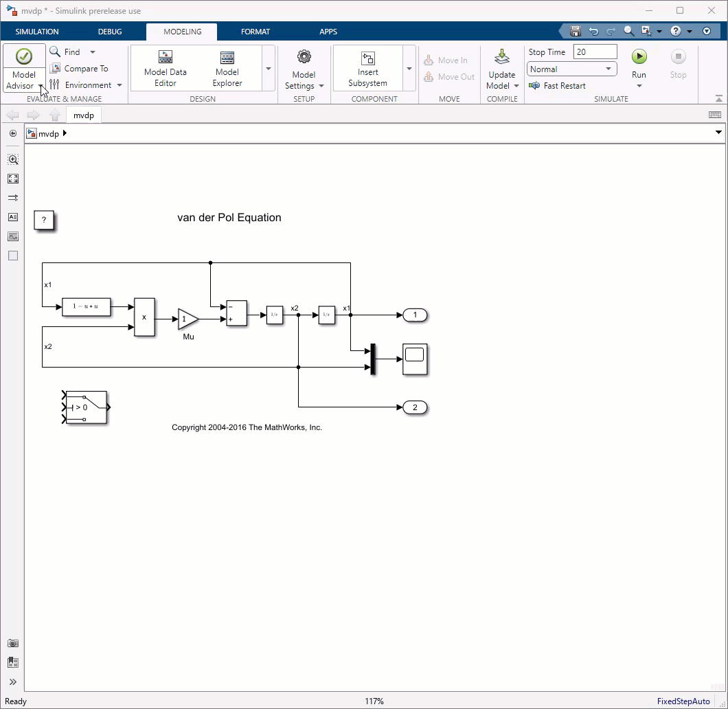This screenshot has width=728, height=709.
Task: Toggle Fast Restart
Action: [x=558, y=85]
